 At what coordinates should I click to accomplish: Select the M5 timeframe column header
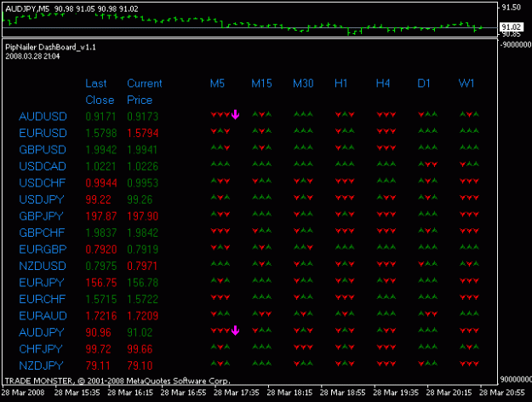click(217, 83)
